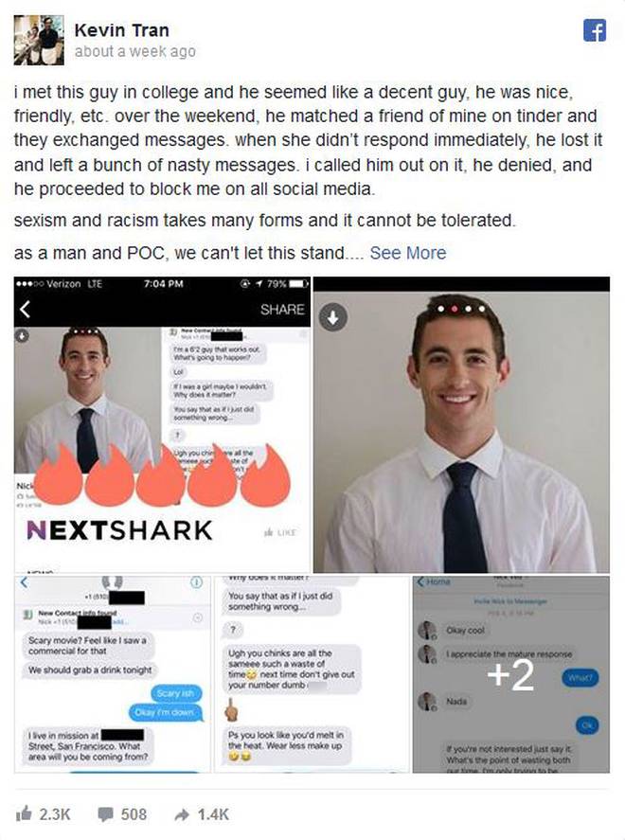Open the text message screenshot with 'Scary movie?'
The image size is (625, 840).
pyautogui.click(x=112, y=674)
